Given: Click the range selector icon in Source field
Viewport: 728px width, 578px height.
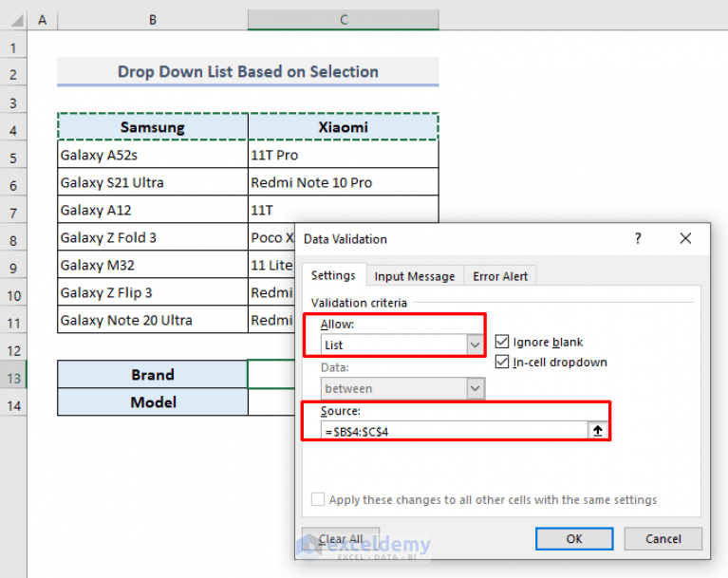Looking at the screenshot, I should click(598, 431).
